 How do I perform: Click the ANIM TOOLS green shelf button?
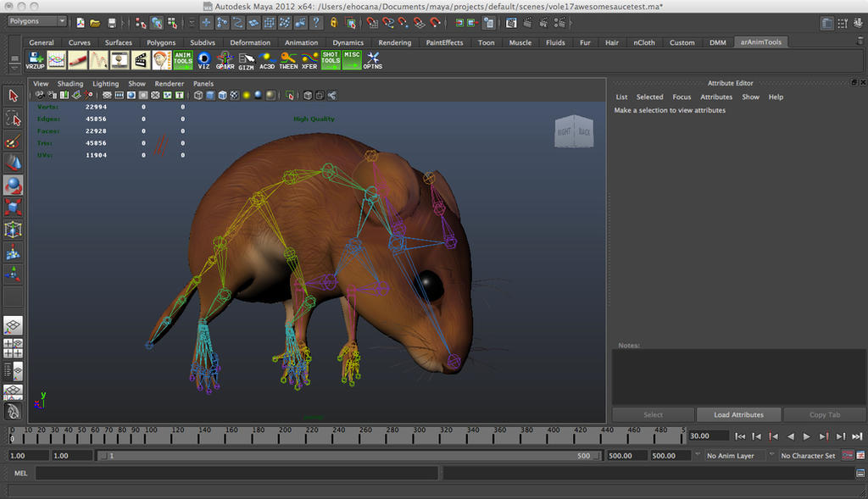coord(183,60)
